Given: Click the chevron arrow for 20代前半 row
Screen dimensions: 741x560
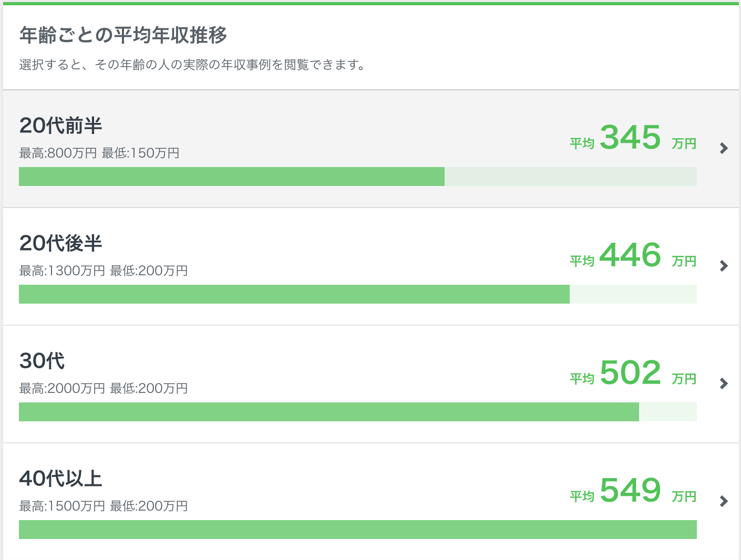Looking at the screenshot, I should pos(724,148).
